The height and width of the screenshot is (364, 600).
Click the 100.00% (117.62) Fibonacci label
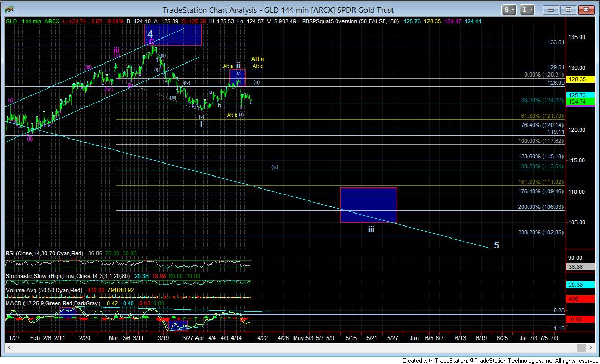541,141
